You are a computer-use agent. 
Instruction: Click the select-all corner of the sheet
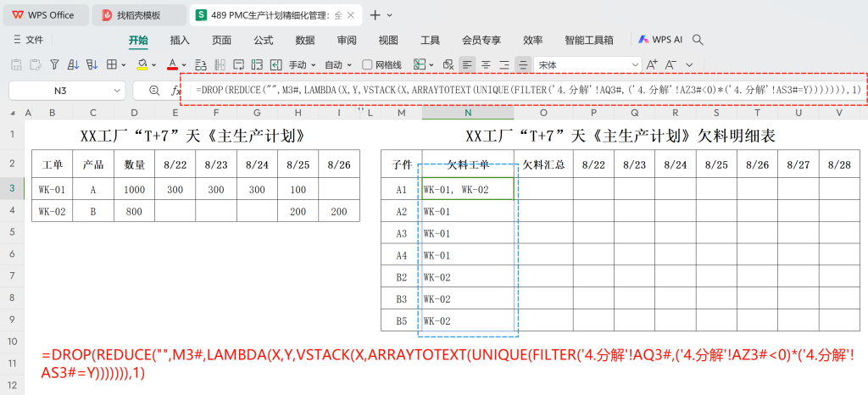coord(12,113)
